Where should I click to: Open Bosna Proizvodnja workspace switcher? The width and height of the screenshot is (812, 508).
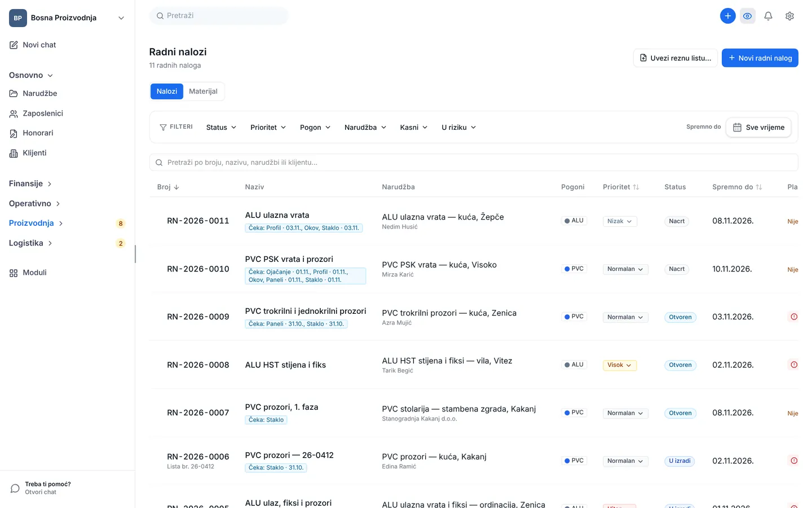67,18
